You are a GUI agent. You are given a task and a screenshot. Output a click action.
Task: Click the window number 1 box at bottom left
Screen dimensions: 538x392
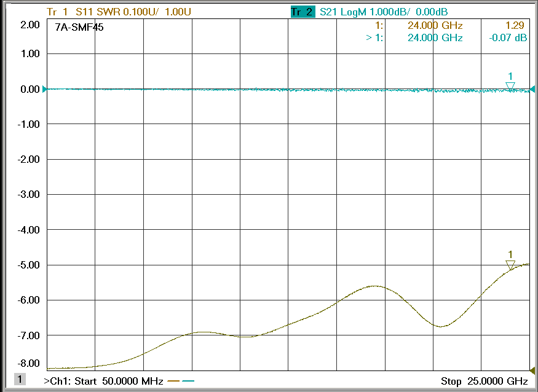coord(20,379)
